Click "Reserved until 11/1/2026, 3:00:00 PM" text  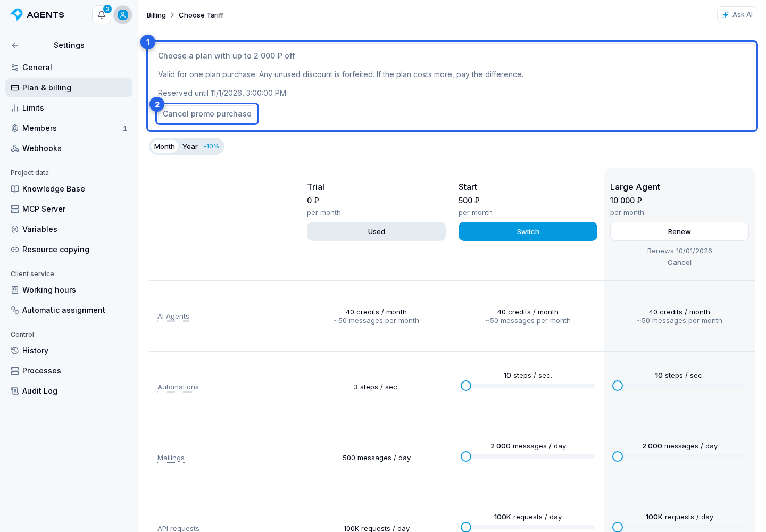[x=222, y=93]
